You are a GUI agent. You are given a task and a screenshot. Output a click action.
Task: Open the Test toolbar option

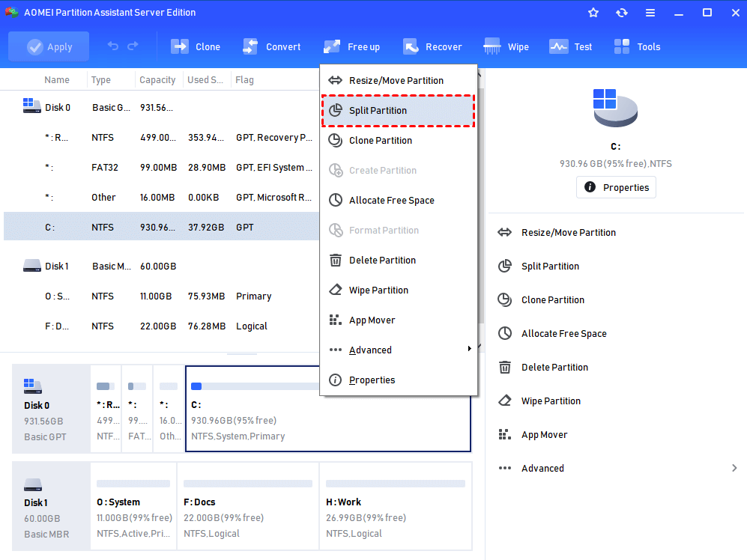click(571, 46)
